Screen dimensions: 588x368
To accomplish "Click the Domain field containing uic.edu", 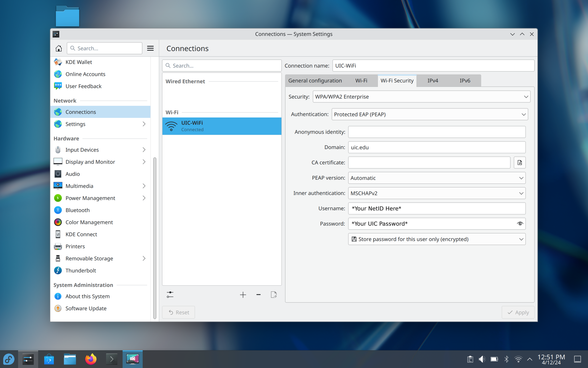I will pos(437,147).
